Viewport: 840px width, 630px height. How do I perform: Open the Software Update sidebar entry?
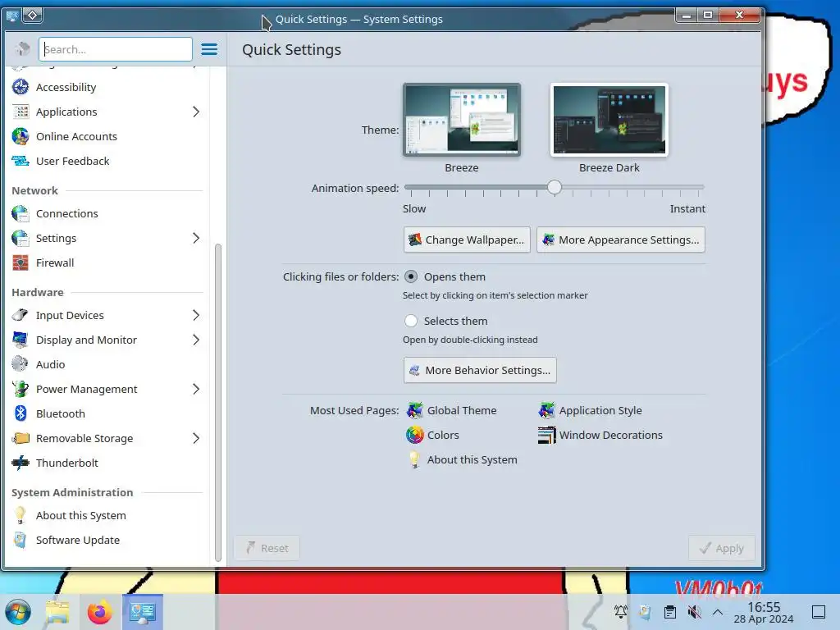coord(107,540)
